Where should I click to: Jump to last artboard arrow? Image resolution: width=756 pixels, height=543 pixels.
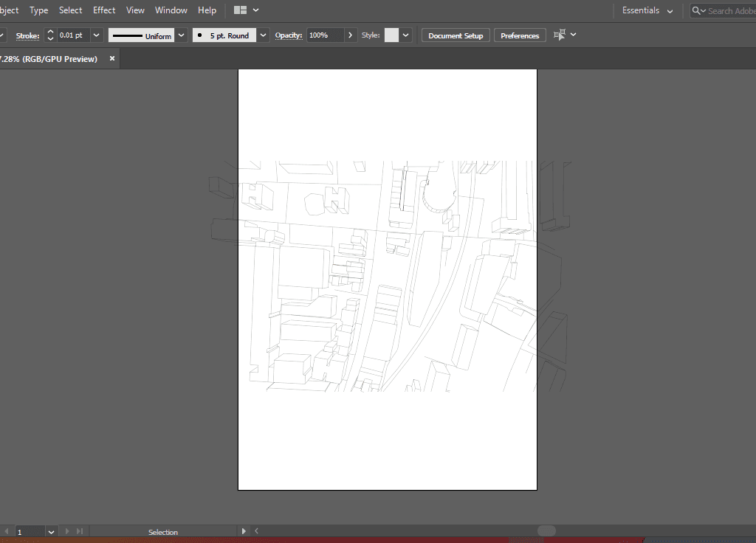pyautogui.click(x=80, y=531)
